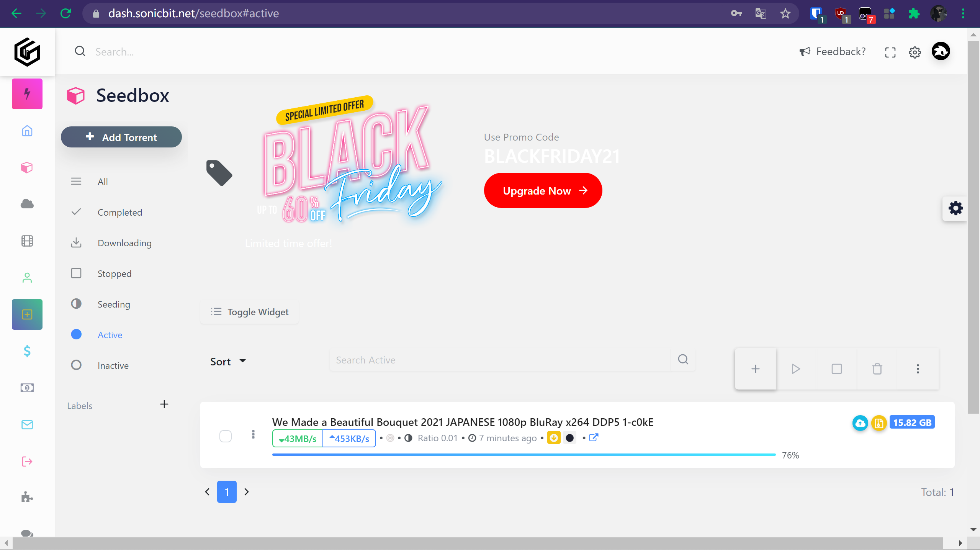Click the three-dot menu on torrent row
This screenshot has height=550, width=980.
point(252,435)
